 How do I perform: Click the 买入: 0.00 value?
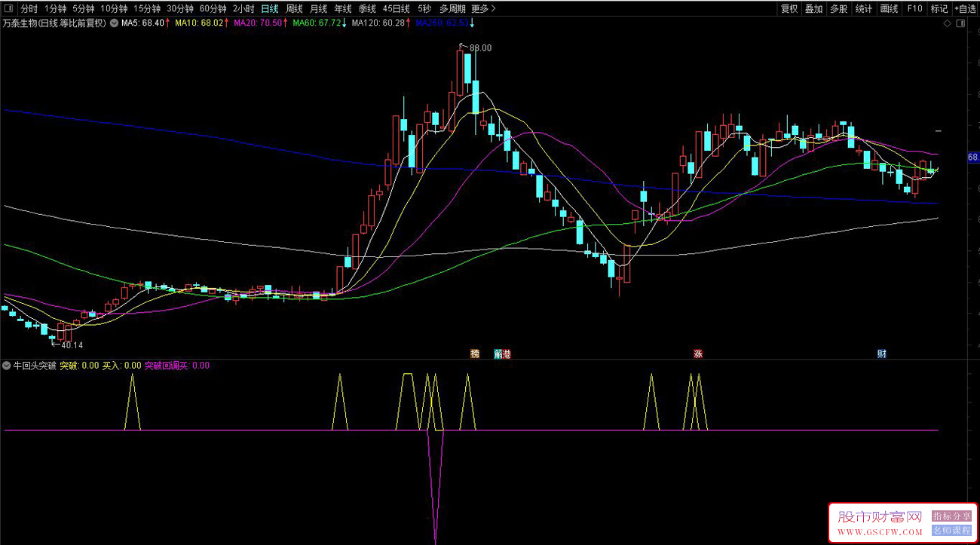(x=122, y=366)
